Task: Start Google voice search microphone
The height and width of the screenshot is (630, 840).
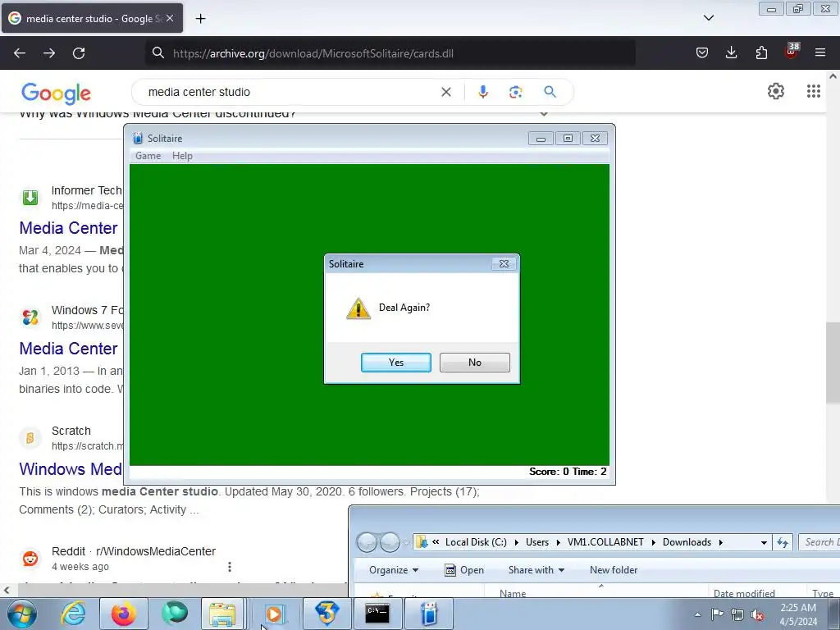Action: (x=482, y=92)
